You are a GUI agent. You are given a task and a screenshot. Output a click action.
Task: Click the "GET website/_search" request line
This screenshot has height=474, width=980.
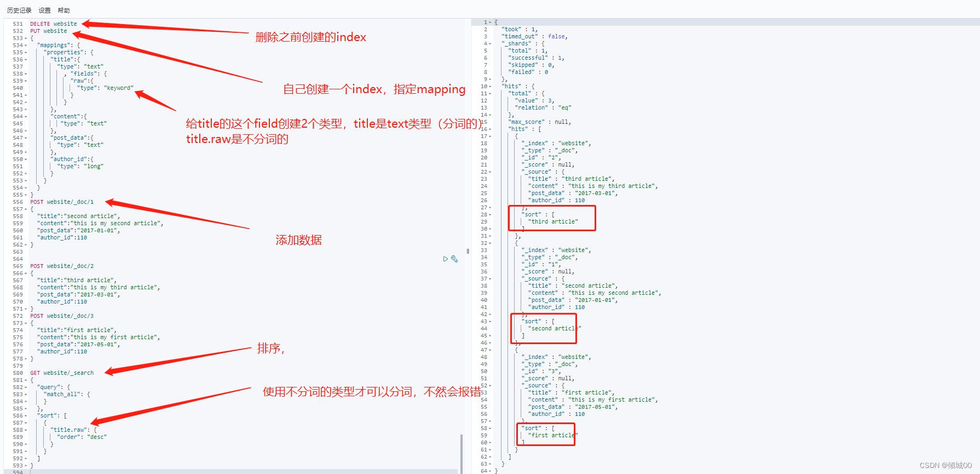point(62,373)
